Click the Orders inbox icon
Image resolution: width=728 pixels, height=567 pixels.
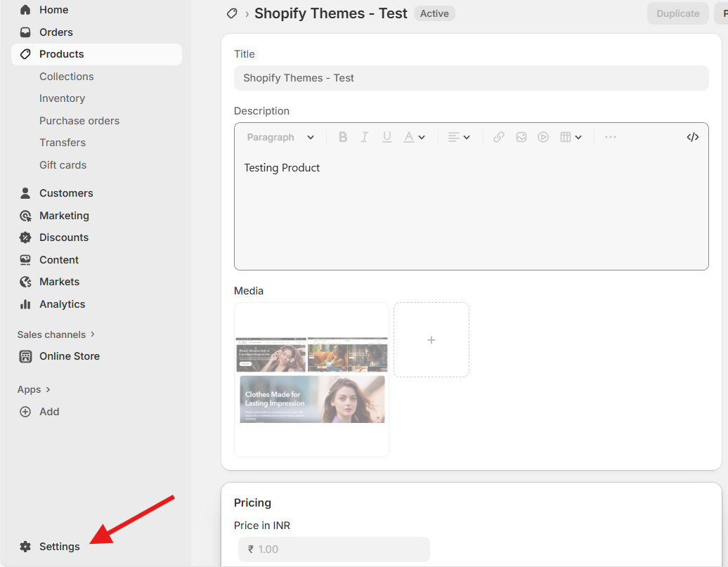[x=25, y=32]
